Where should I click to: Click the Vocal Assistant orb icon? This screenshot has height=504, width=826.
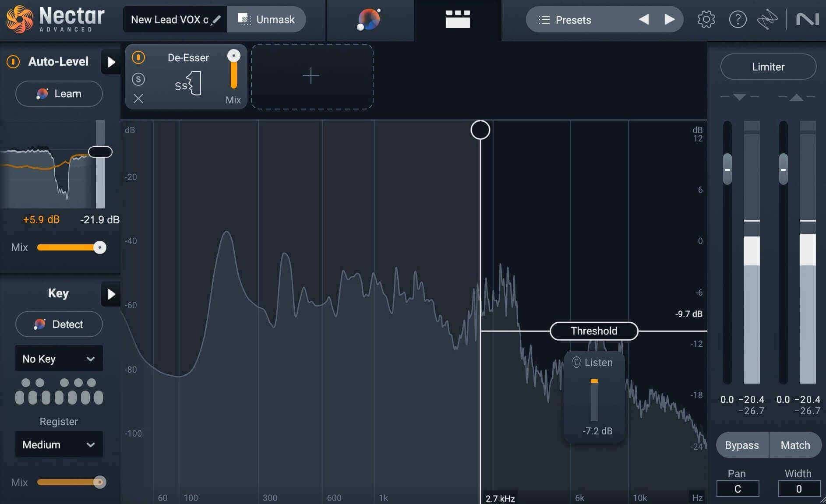point(369,20)
